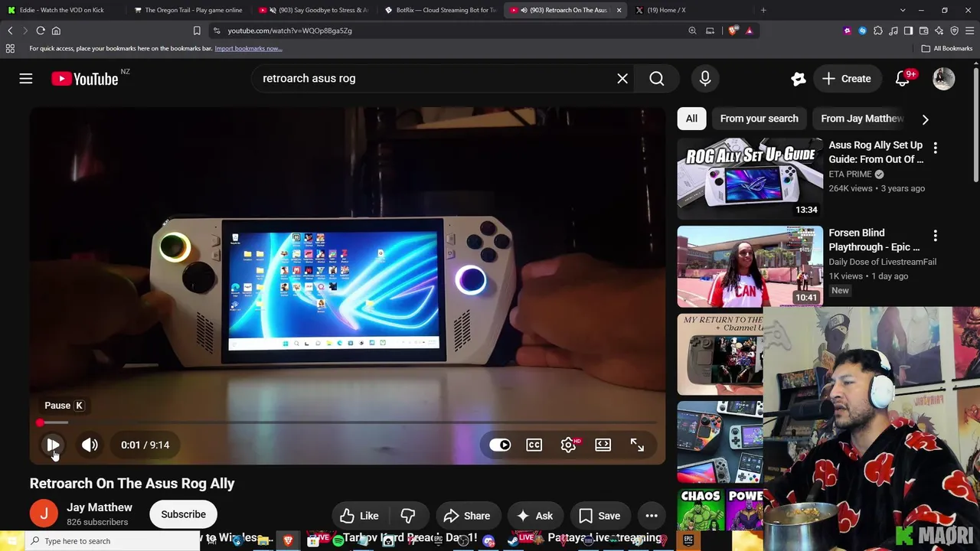980x551 pixels.
Task: Open the Brave Wallet icon
Action: point(923,31)
